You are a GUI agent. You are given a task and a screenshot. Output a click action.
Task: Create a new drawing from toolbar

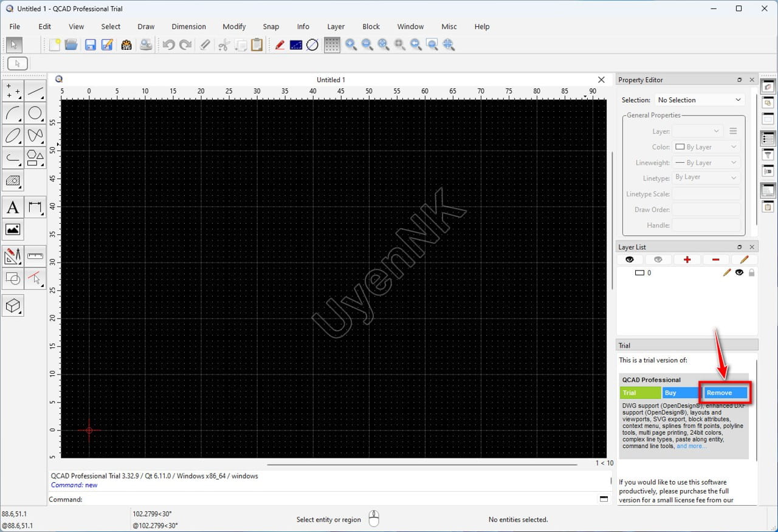click(x=55, y=44)
